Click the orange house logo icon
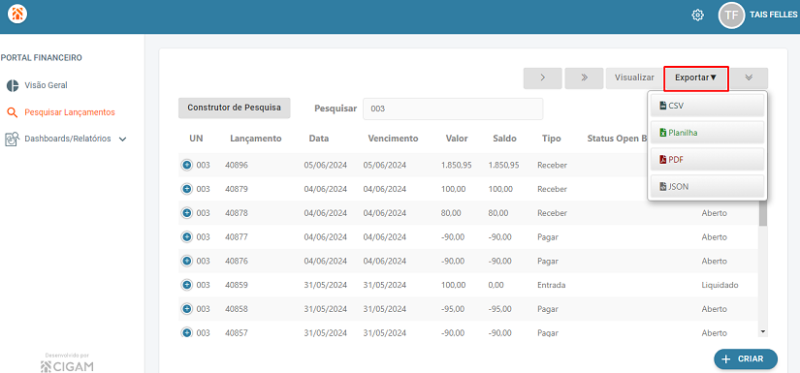The height and width of the screenshot is (373, 800). (17, 14)
